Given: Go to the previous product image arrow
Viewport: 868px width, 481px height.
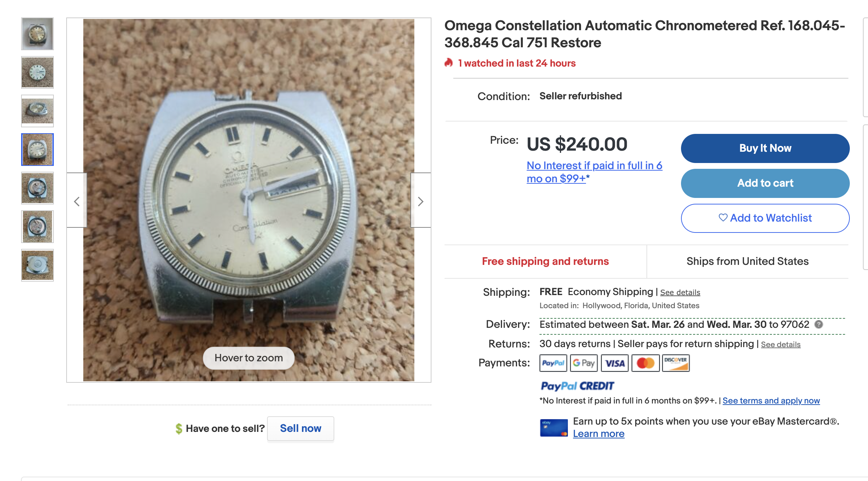Looking at the screenshot, I should coord(77,201).
